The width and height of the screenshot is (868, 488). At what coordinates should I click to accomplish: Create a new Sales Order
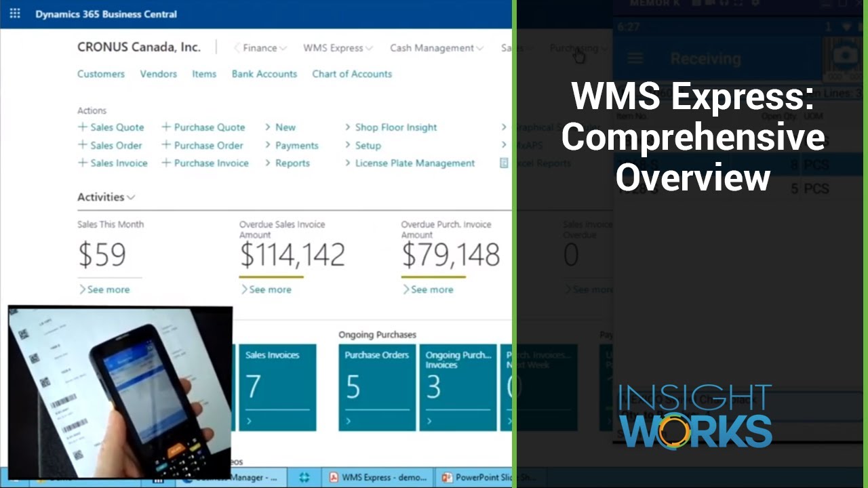(110, 145)
